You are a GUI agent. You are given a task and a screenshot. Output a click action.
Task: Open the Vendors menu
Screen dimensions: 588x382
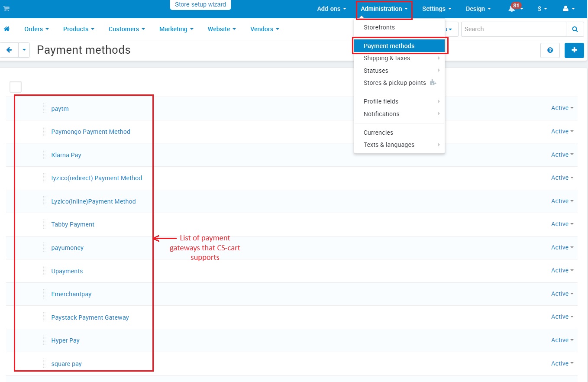tap(265, 29)
